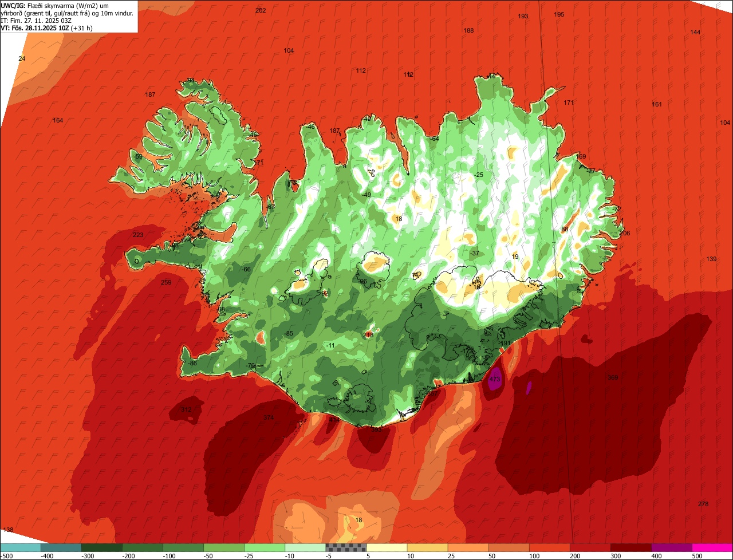Choose the dark orange 50 legend swatch
The width and height of the screenshot is (733, 560).
tap(509, 547)
